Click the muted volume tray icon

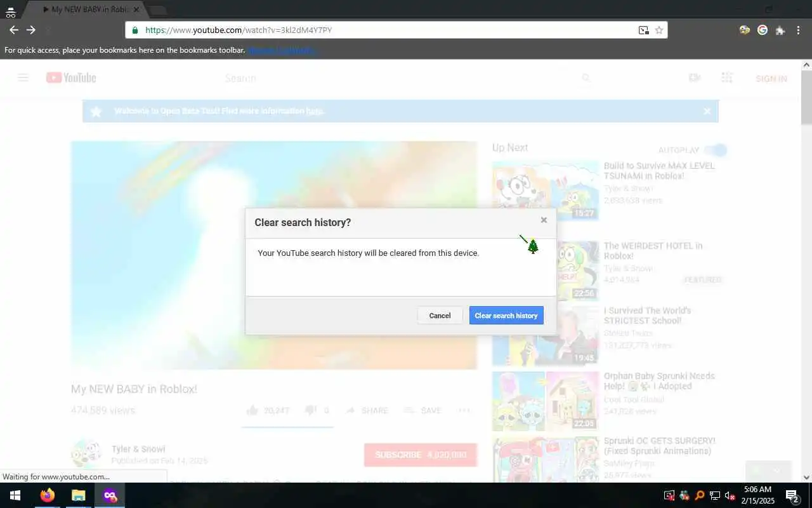[730, 495]
